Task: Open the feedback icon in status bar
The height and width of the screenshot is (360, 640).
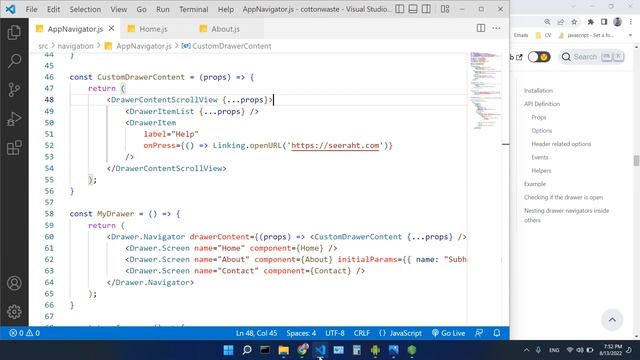Action: [x=479, y=333]
